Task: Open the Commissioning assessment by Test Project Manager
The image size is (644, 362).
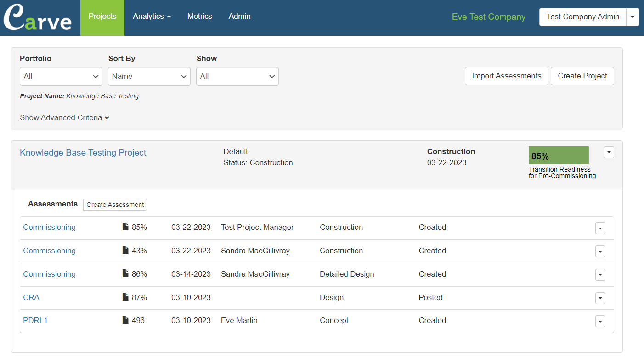Action: [x=50, y=228]
